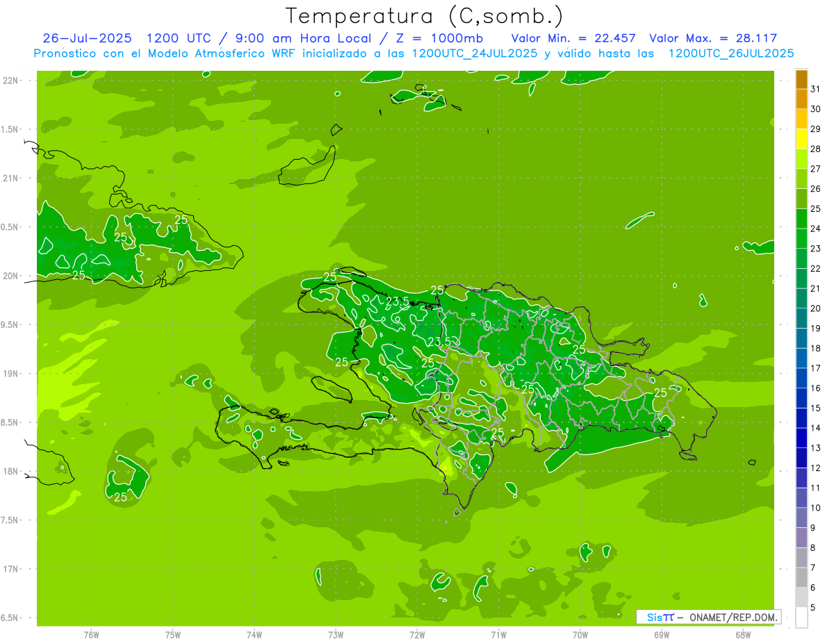
Task: Pick the teal swatch between 19 and 20
Action: (801, 318)
